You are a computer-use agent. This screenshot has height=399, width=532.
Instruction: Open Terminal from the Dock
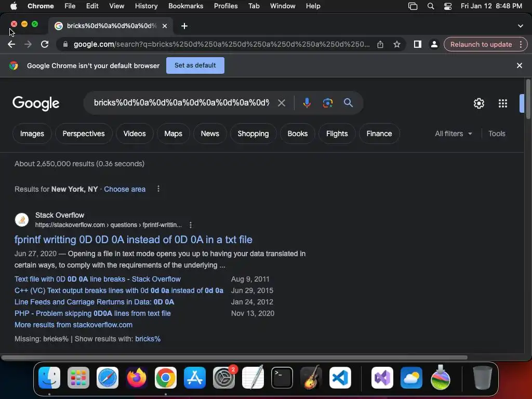(x=282, y=378)
